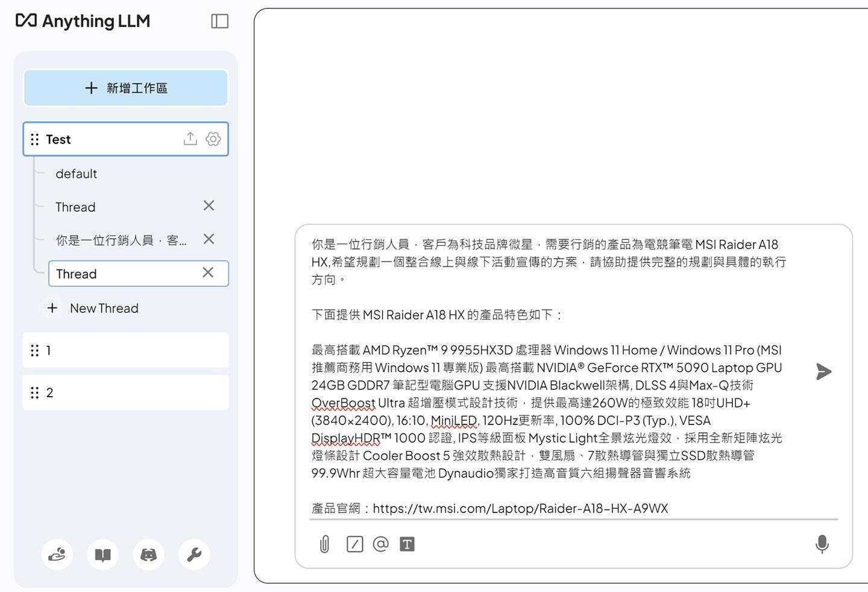Image resolution: width=868 pixels, height=592 pixels.
Task: Attach a file with the paperclip icon
Action: [x=324, y=544]
